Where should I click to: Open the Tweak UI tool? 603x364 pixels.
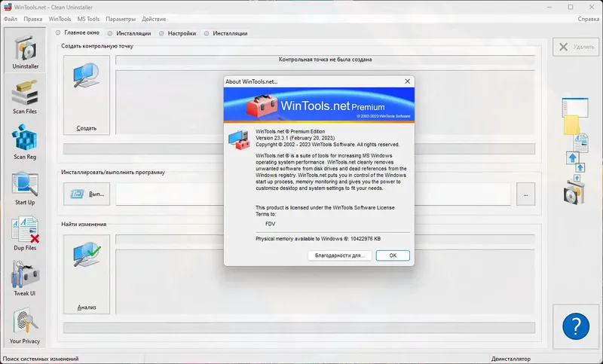pos(25,278)
